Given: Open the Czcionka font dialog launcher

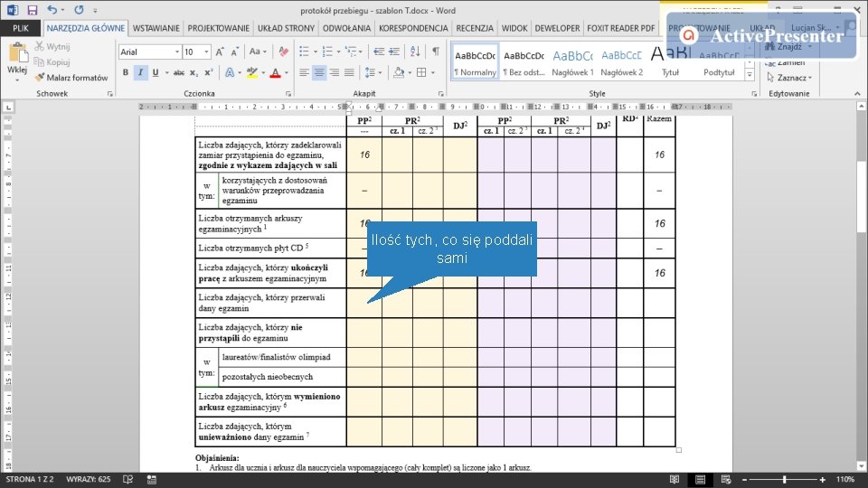Looking at the screenshot, I should click(x=288, y=94).
